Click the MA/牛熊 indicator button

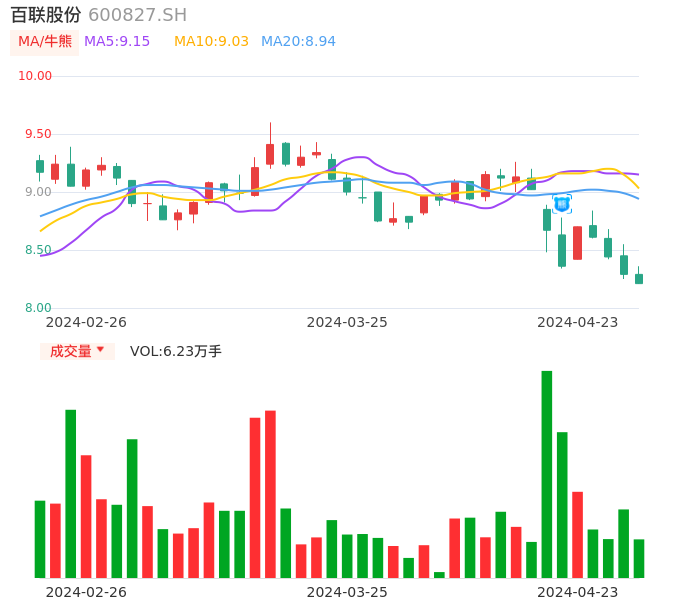45,41
